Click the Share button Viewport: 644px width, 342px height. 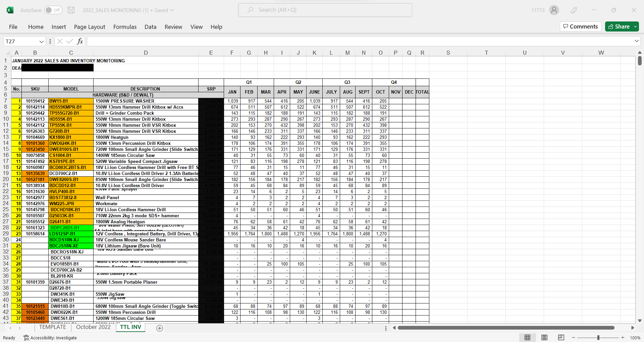tap(619, 26)
